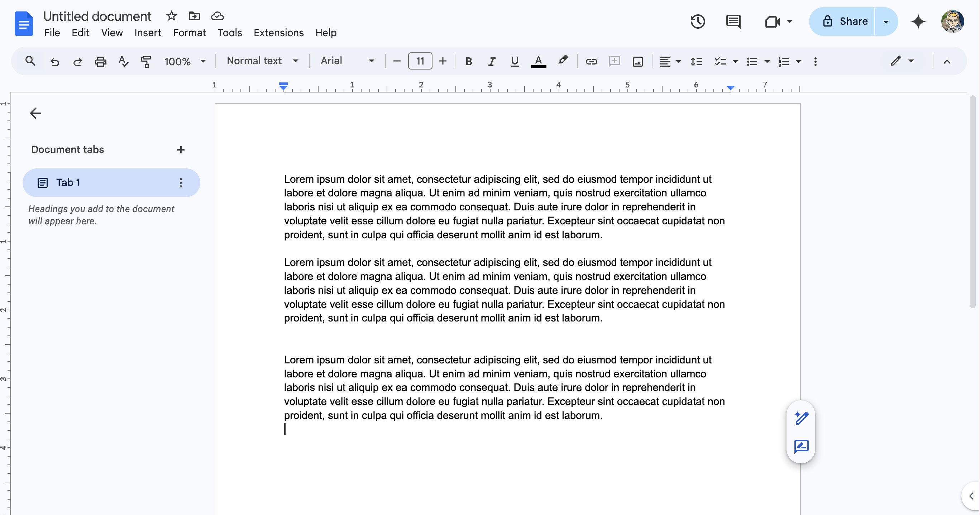Open the Format menu
The width and height of the screenshot is (980, 515).
click(189, 33)
